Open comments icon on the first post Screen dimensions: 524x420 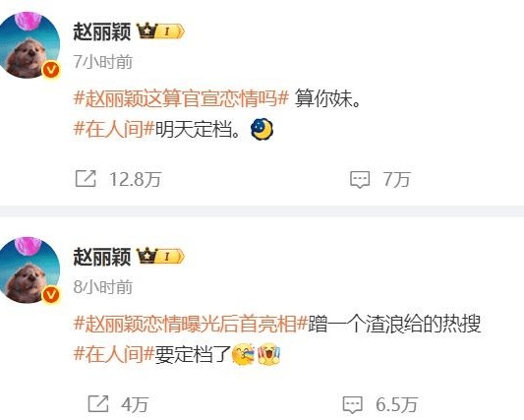click(360, 180)
